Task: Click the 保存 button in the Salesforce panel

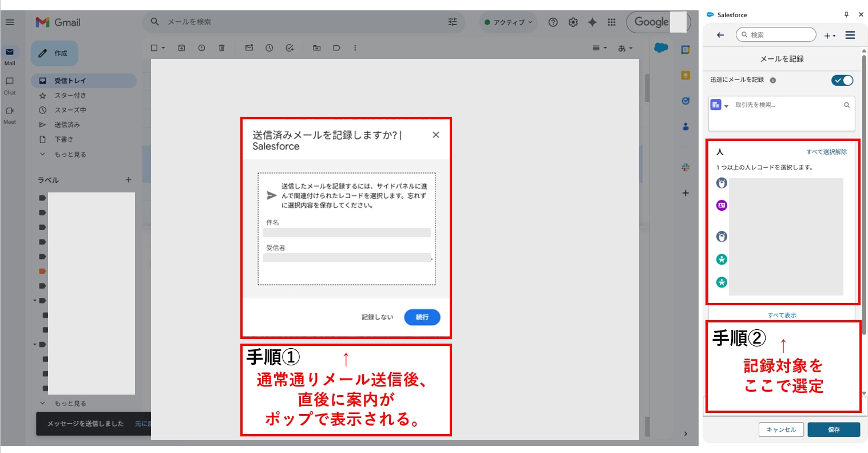Action: tap(834, 430)
